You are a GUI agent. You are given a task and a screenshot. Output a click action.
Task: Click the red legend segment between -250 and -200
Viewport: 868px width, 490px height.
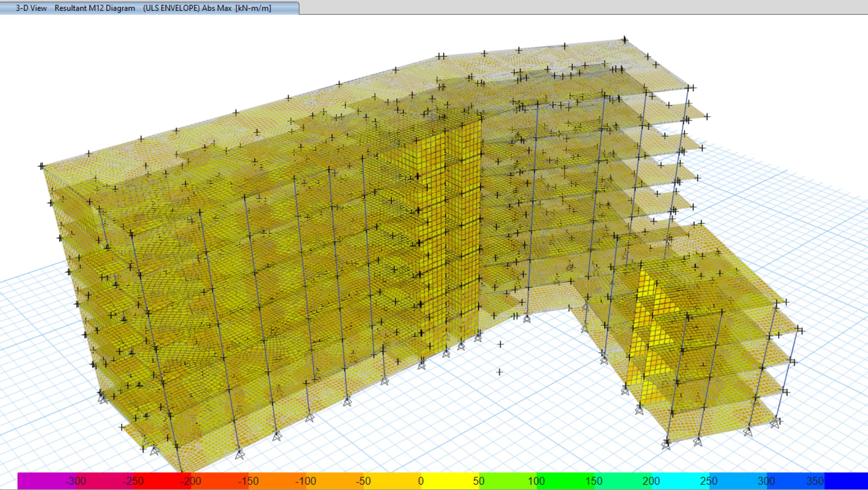tap(162, 481)
